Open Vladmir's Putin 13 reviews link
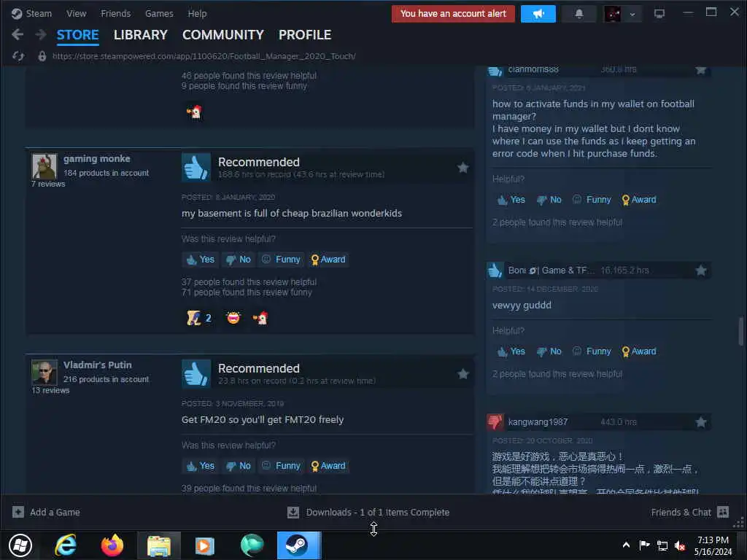Image resolution: width=747 pixels, height=560 pixels. (50, 390)
